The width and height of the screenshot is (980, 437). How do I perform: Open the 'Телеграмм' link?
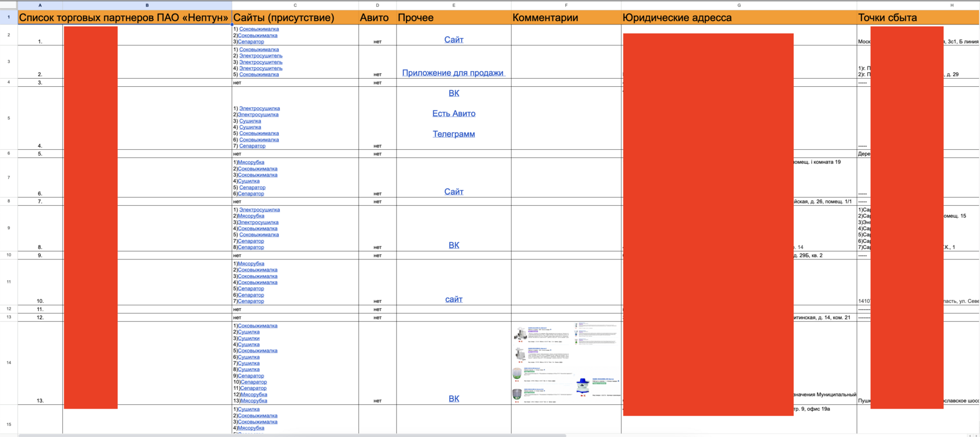point(454,134)
